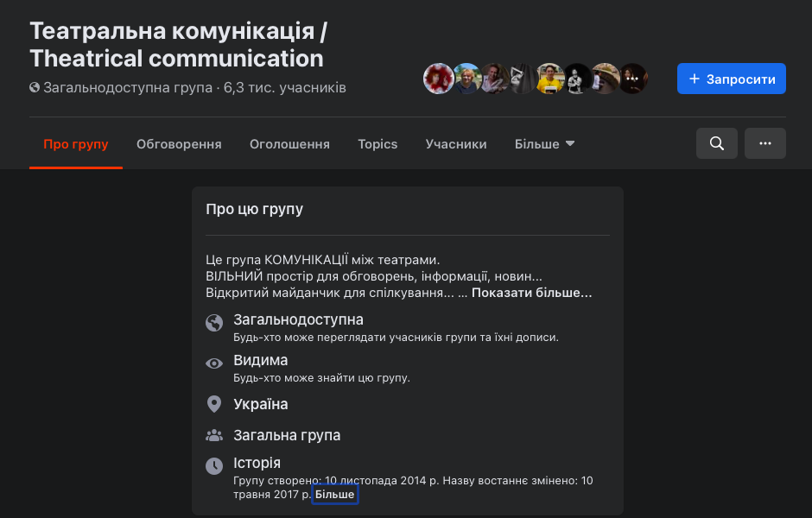Expand the Більше tab dropdown
The height and width of the screenshot is (518, 812).
[544, 144]
